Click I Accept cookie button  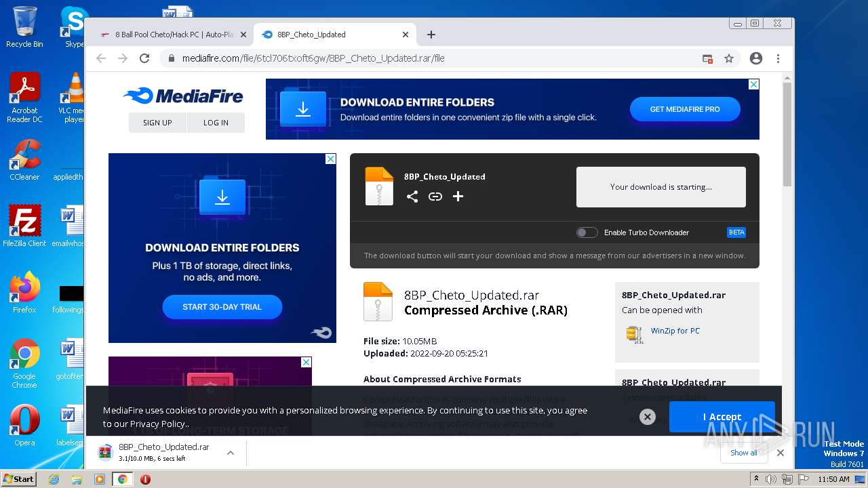(x=722, y=417)
